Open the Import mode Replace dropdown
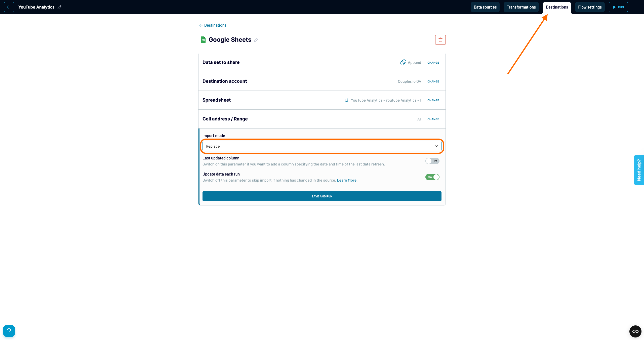644x340 pixels. (x=322, y=146)
